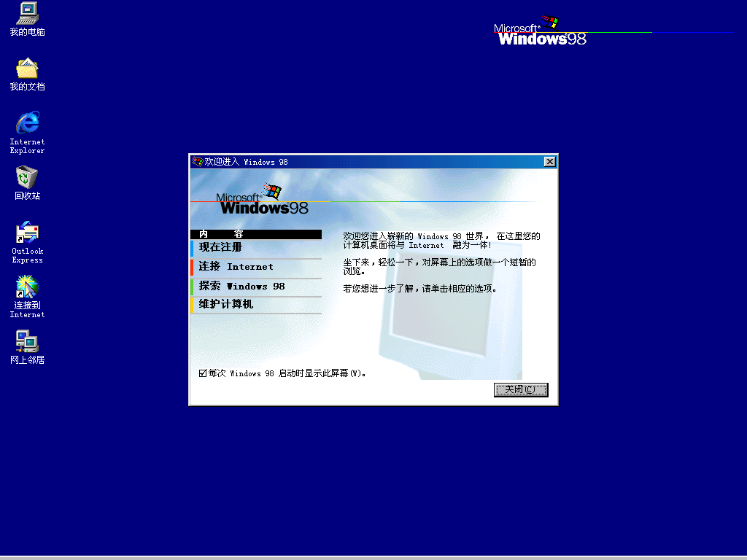Click the Windows 98 logo inside the welcome dialog

click(x=263, y=202)
